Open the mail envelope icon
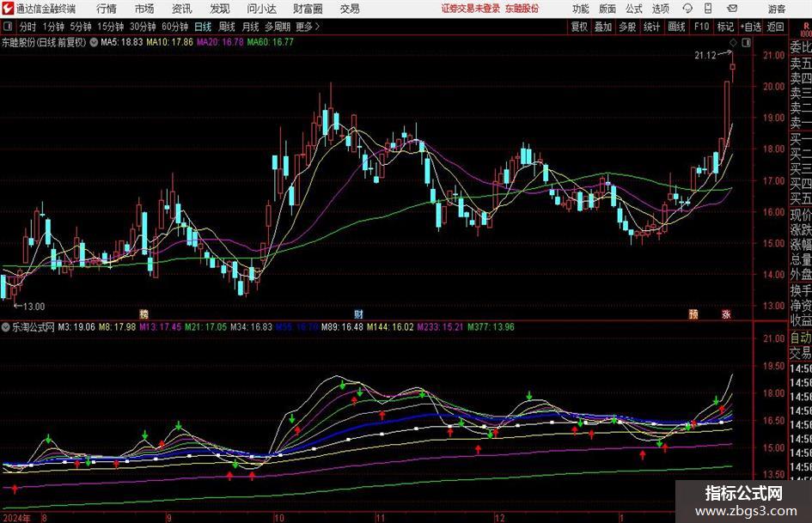812x523 pixels. [732, 9]
